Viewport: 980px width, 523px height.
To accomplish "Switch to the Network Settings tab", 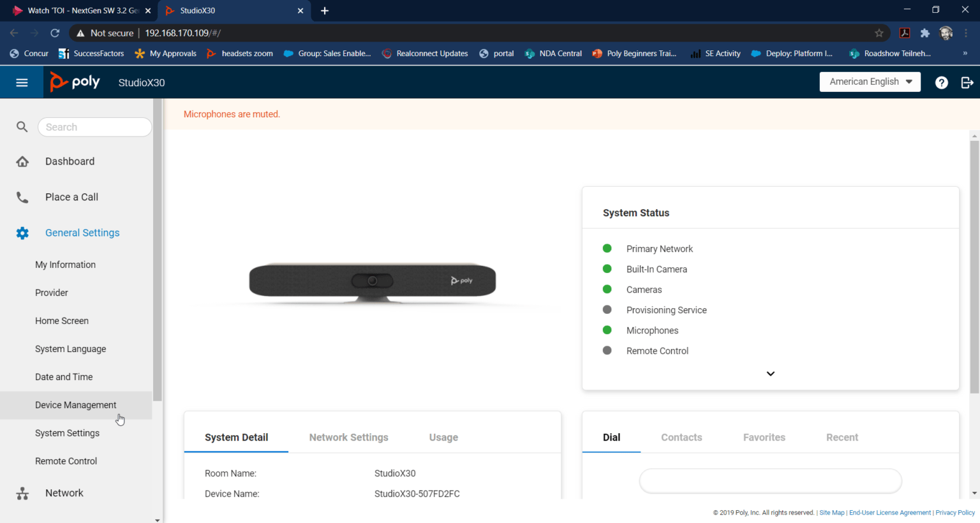I will click(x=348, y=438).
